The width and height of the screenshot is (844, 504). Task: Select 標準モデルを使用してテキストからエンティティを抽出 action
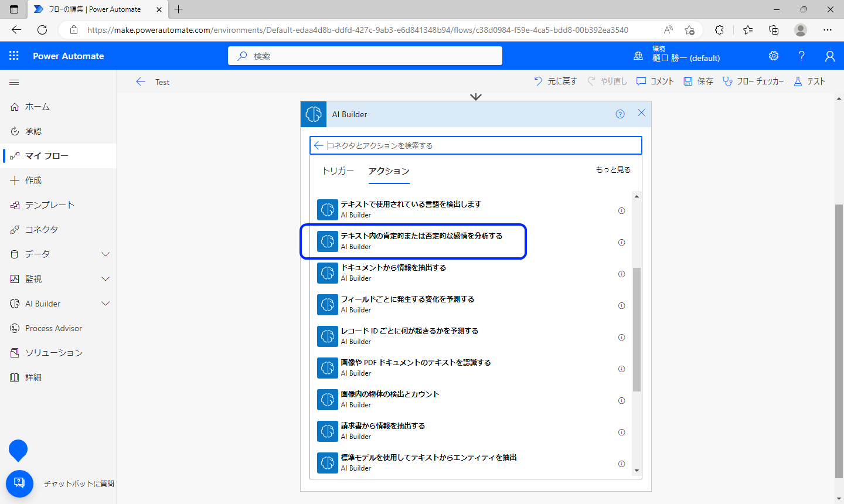tap(471, 462)
